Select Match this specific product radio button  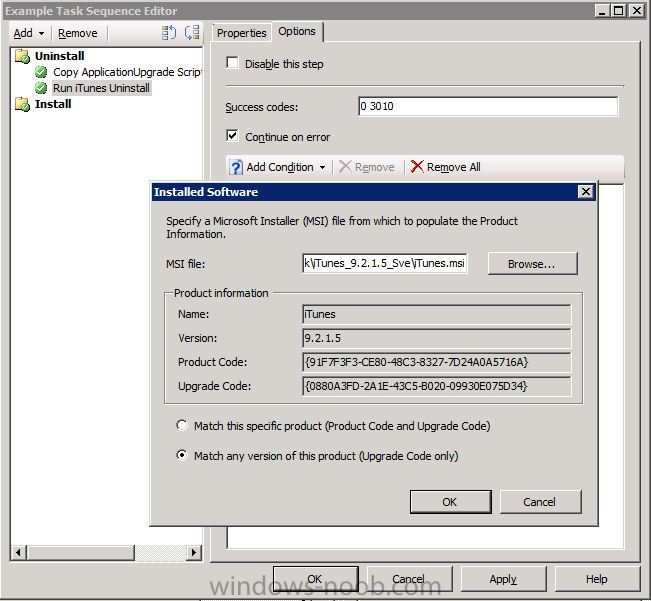[x=182, y=425]
